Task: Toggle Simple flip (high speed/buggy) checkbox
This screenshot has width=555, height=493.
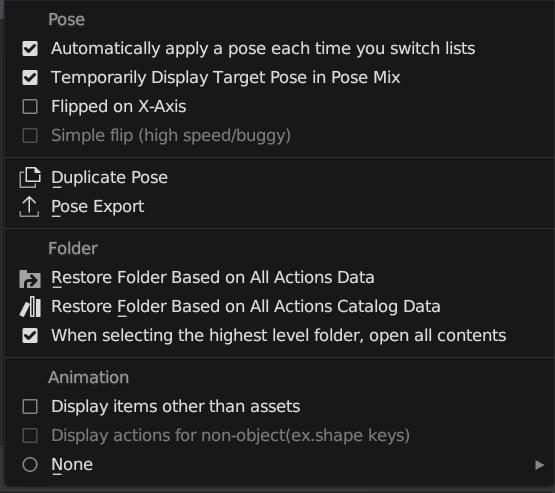Action: (30, 136)
